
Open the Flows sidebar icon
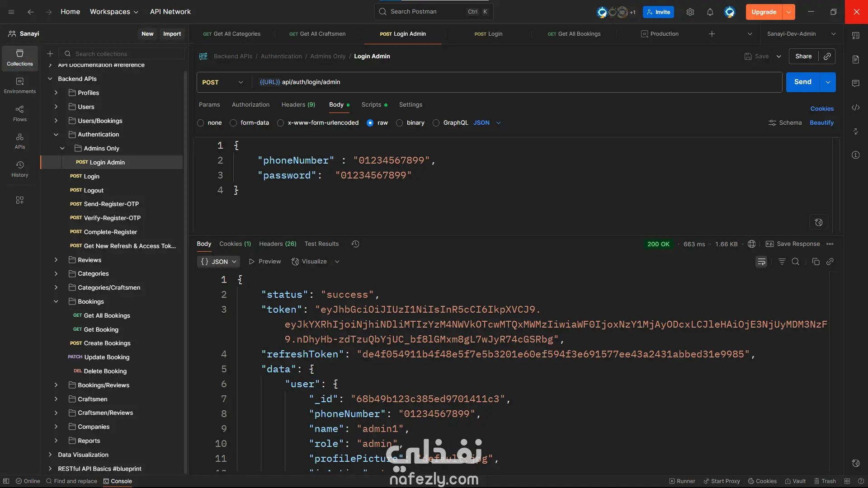[x=19, y=113]
